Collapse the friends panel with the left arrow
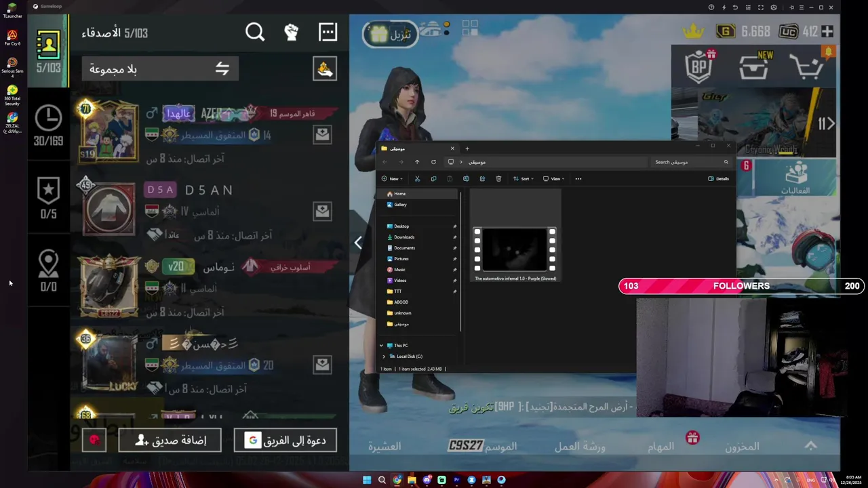Viewport: 868px width, 488px height. coord(358,243)
